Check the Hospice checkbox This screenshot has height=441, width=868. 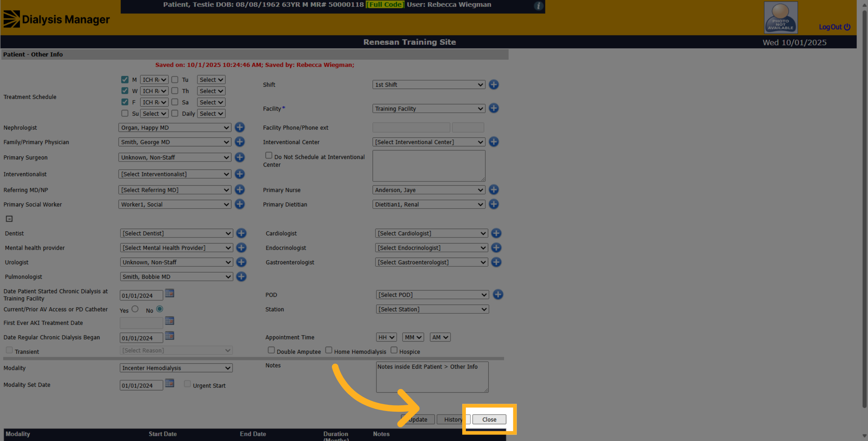point(394,350)
